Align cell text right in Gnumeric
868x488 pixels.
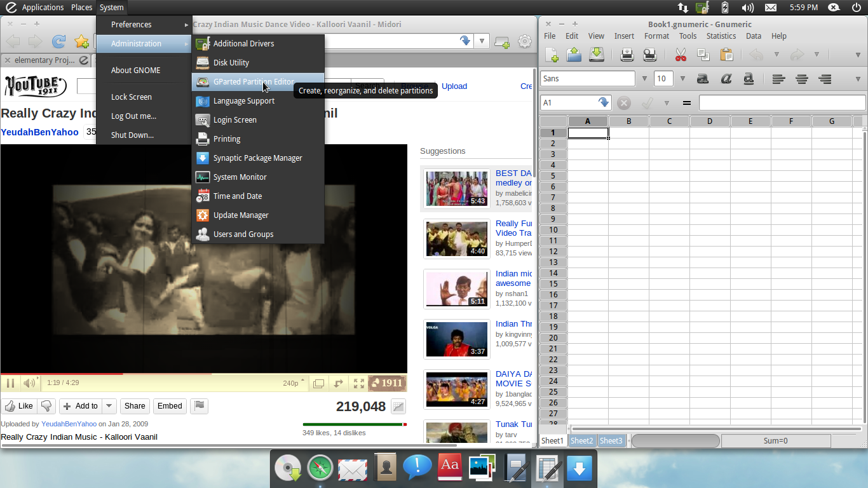pos(825,79)
